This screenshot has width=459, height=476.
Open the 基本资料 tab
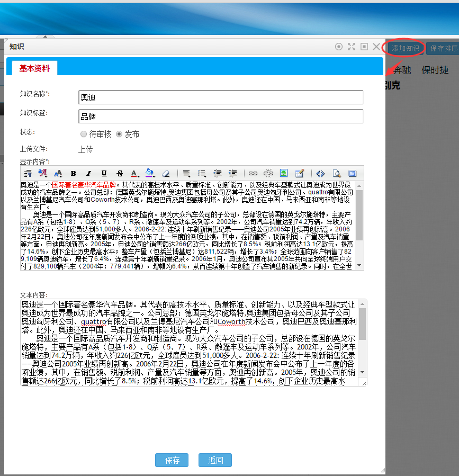coord(34,68)
